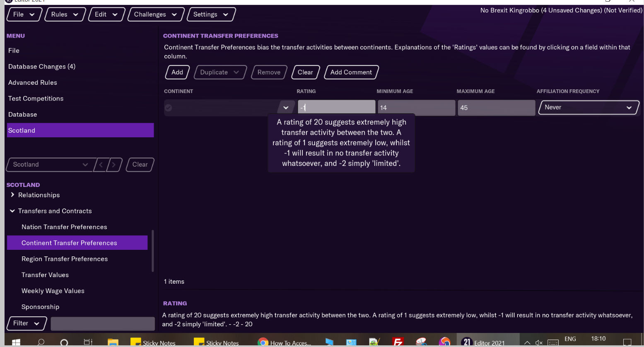Screen dimensions: 644x347
Task: Open FileZilla from the taskbar
Action: coord(398,342)
